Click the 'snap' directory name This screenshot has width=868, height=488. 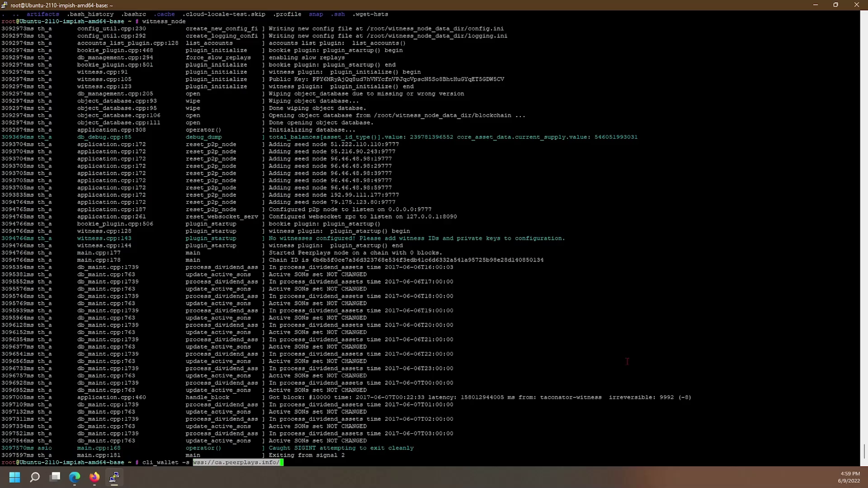point(316,14)
